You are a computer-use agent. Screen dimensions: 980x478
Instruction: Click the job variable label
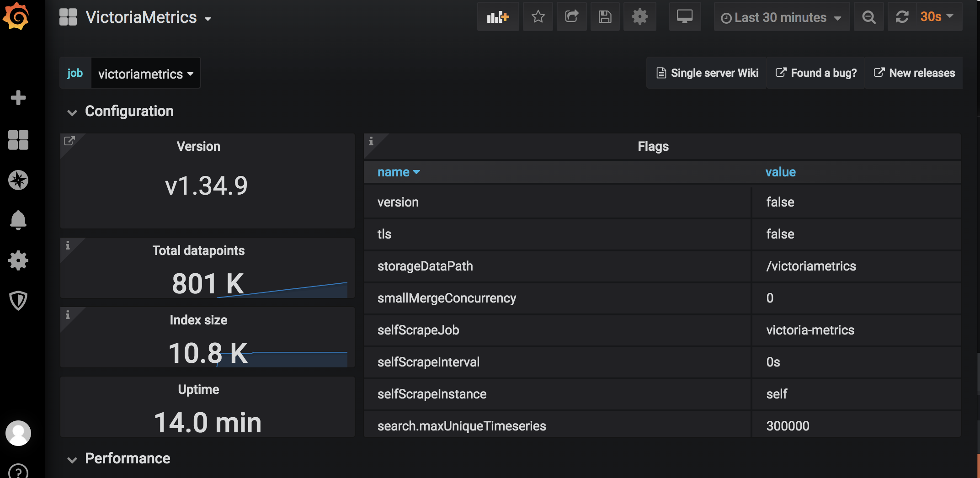click(x=75, y=73)
